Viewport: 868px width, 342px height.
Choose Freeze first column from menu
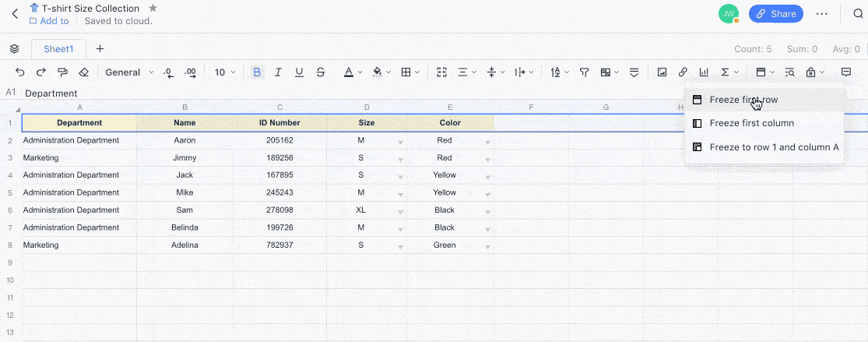(x=751, y=123)
